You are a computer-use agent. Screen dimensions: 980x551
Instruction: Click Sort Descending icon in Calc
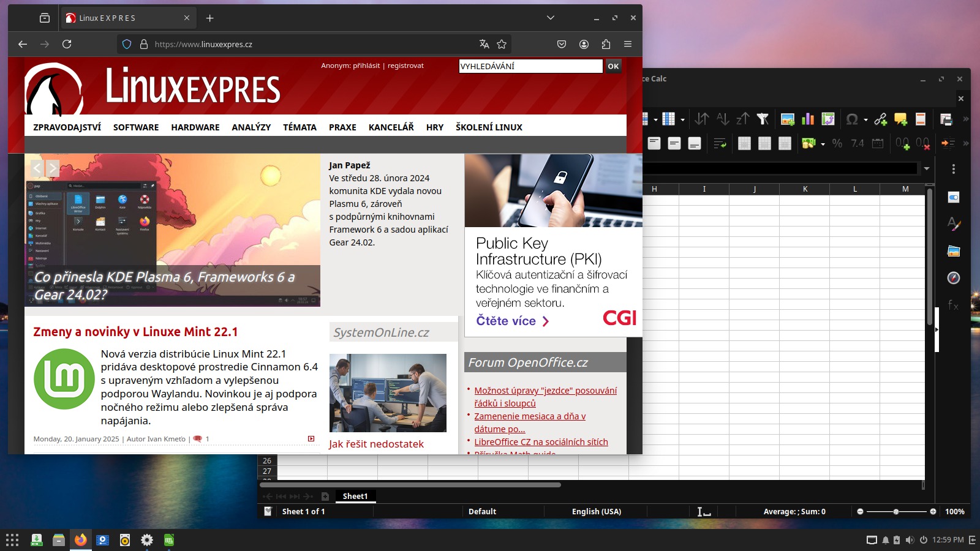coord(743,119)
